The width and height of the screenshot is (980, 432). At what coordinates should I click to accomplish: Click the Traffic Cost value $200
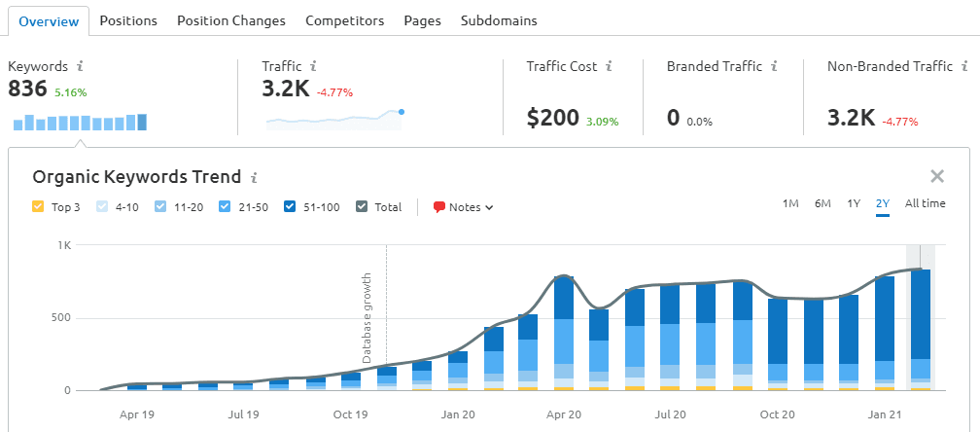[x=552, y=118]
